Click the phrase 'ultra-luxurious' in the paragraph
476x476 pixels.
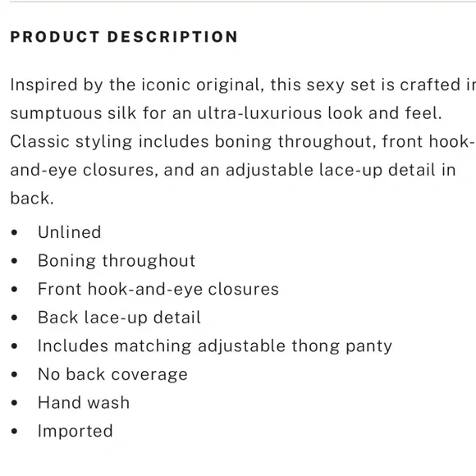259,113
